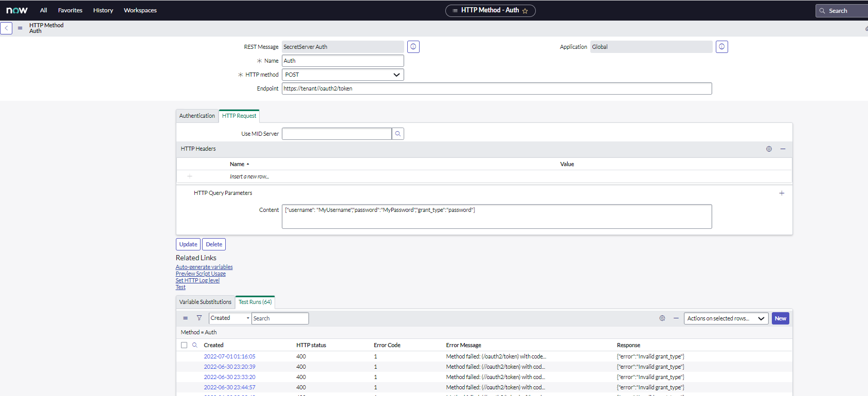This screenshot has height=396, width=868.
Task: Click the ServiceNow 'now' logo
Action: pyautogui.click(x=17, y=10)
